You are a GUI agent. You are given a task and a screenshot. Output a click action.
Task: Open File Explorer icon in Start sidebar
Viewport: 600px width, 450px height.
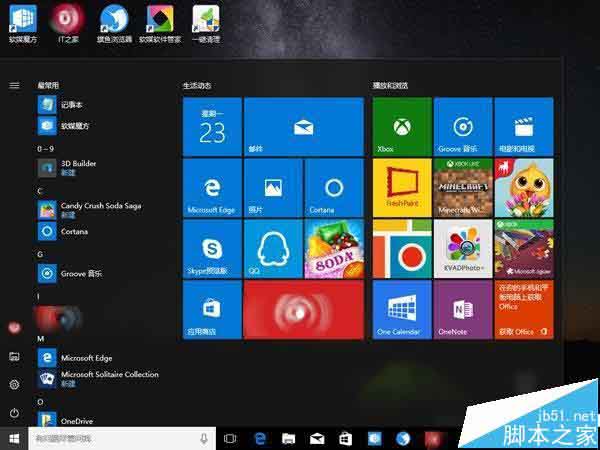tap(14, 357)
